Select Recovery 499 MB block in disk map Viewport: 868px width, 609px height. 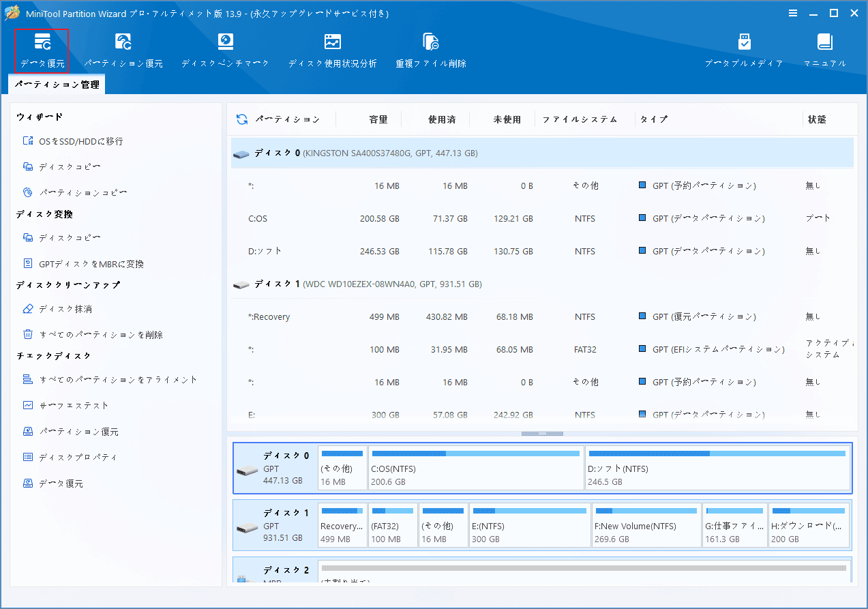pos(342,525)
